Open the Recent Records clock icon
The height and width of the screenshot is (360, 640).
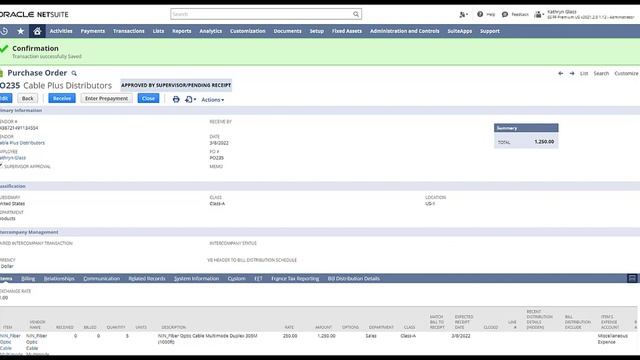(x=4, y=31)
